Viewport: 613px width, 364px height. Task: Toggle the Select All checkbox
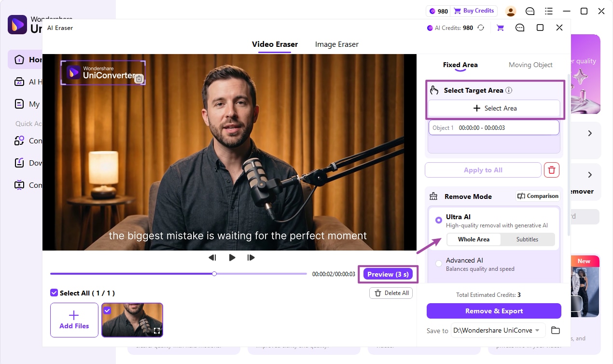tap(54, 293)
